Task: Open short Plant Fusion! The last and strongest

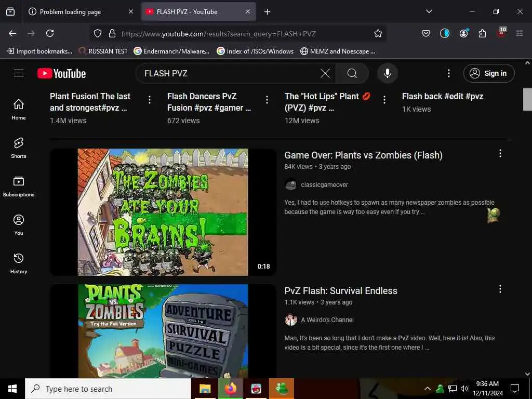Action: [90, 102]
